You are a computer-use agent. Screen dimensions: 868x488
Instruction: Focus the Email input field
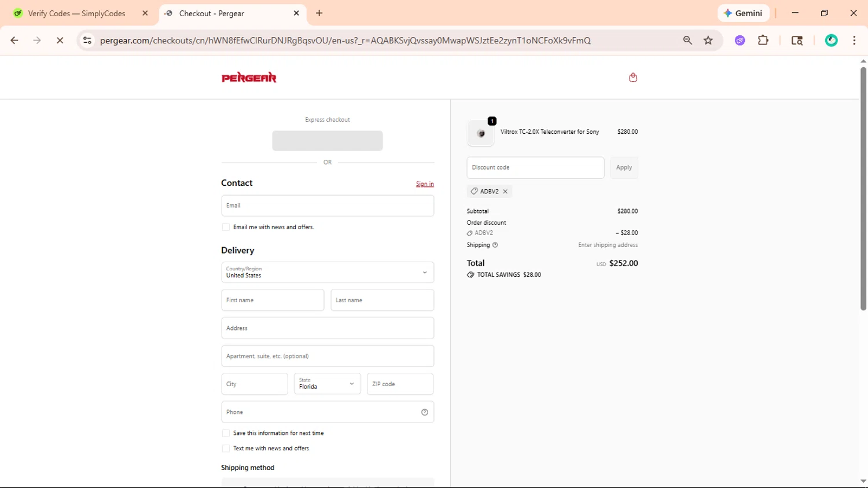[328, 206]
